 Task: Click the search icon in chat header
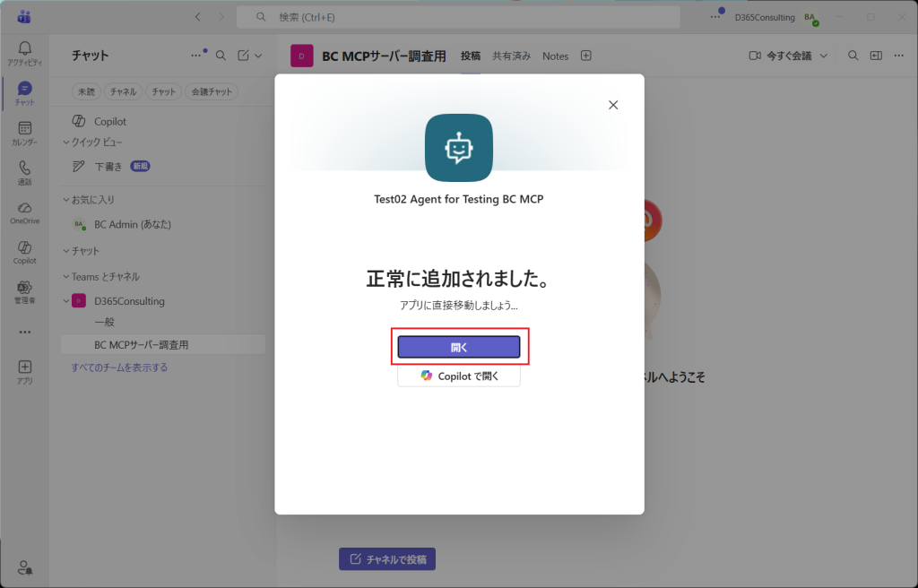coord(221,56)
